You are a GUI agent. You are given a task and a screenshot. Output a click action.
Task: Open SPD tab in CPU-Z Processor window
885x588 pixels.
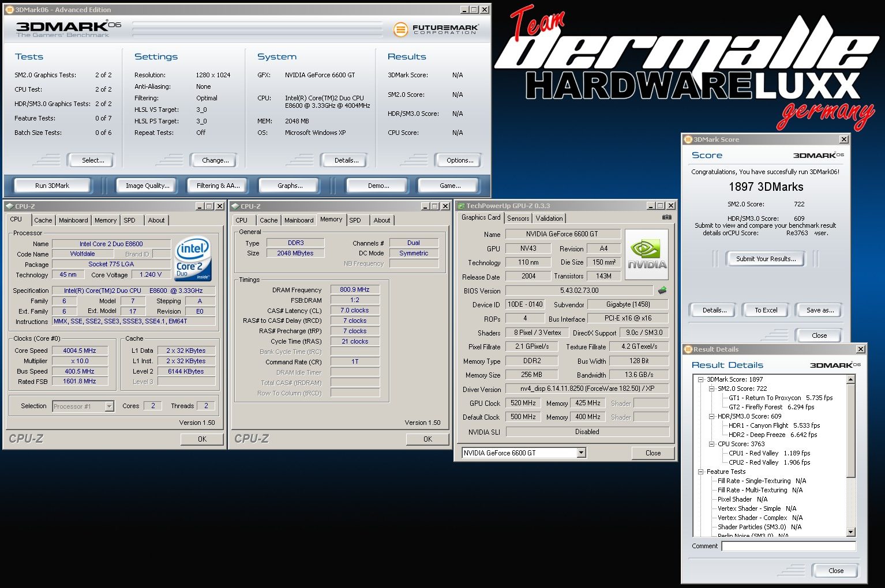pos(130,220)
